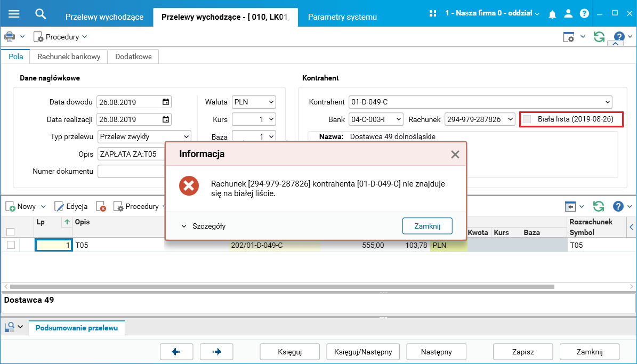
Task: Click the green refresh icon top right
Action: coord(599,37)
